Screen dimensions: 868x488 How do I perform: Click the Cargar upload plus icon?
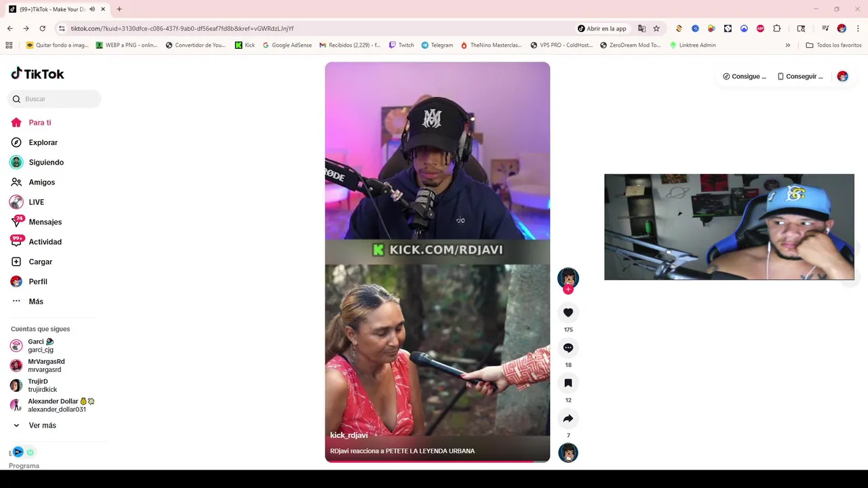pyautogui.click(x=16, y=262)
